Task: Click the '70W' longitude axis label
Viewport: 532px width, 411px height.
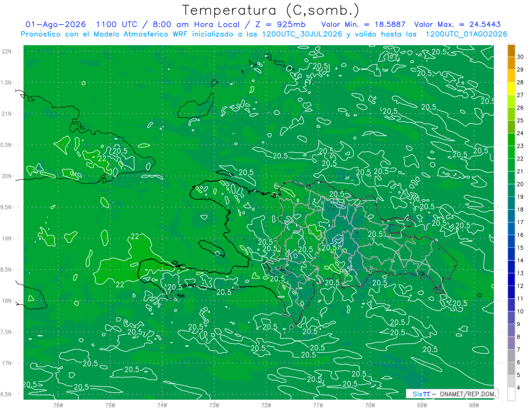Action: click(370, 405)
